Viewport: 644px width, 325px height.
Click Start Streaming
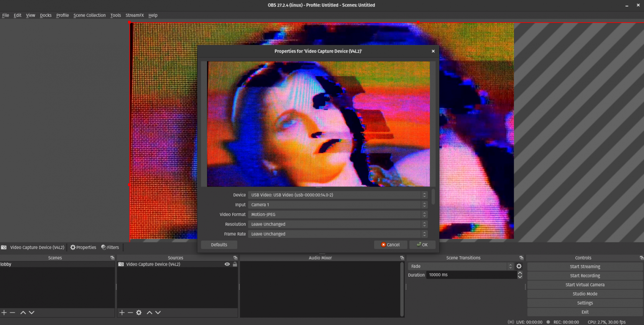(x=585, y=267)
